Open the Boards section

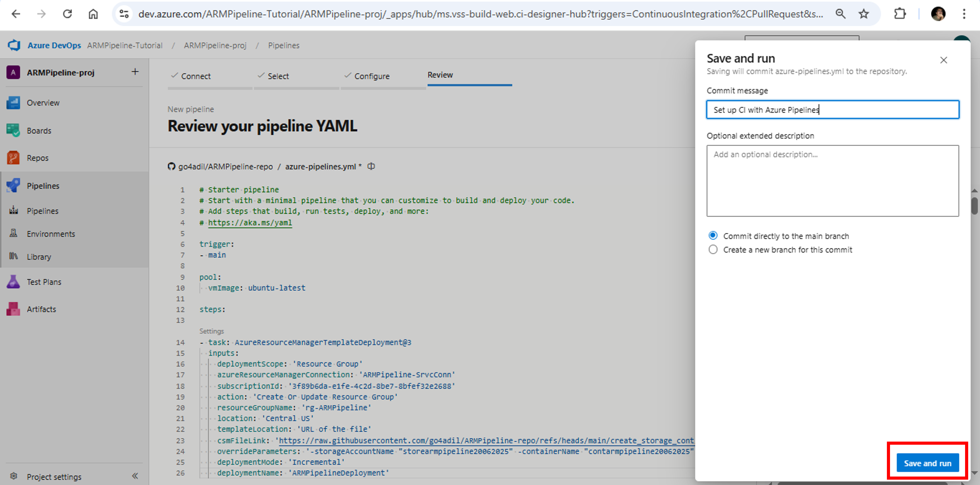(x=39, y=130)
